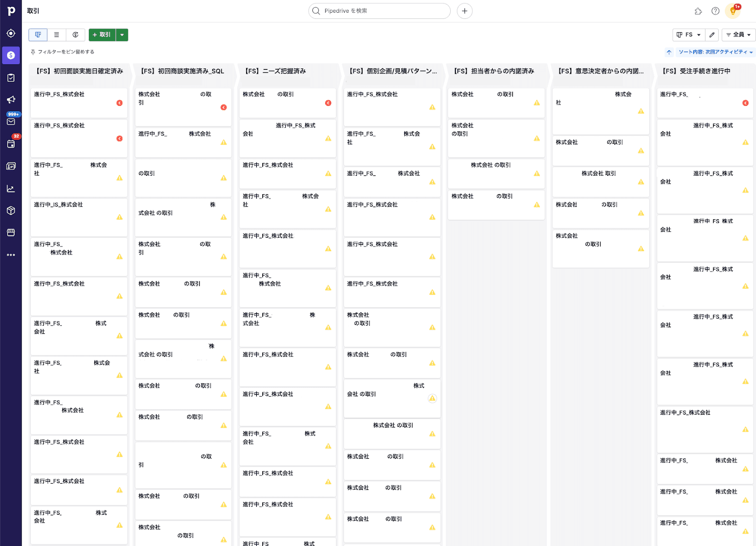Image resolution: width=756 pixels, height=546 pixels.
Task: Select the 個別企画/見積パターン stage header
Action: [393, 71]
